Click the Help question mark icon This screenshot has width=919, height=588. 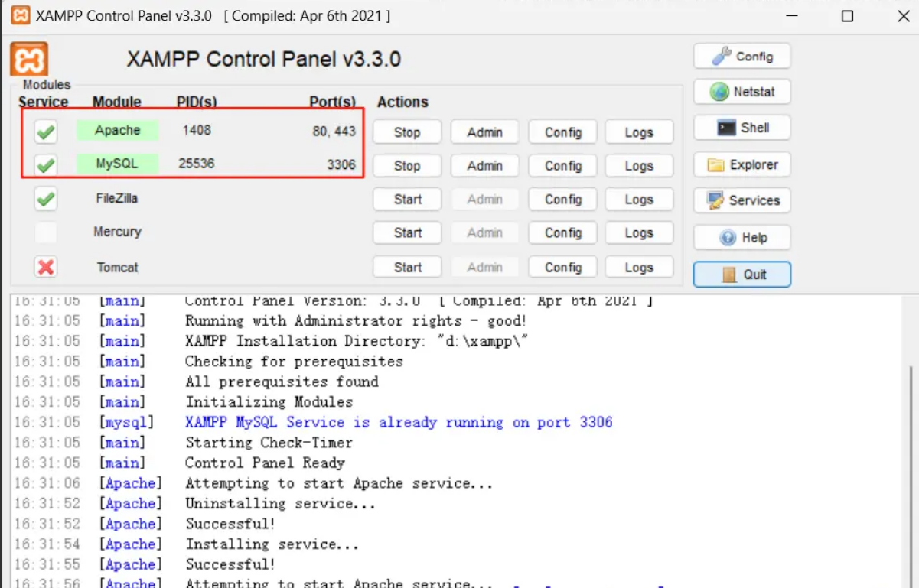click(741, 238)
